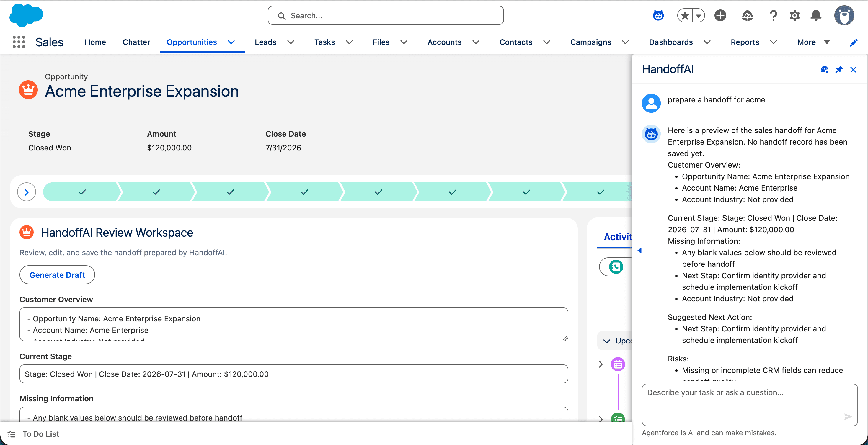Click the Acme Enterprise Expansion title
The image size is (868, 445).
pos(142,91)
